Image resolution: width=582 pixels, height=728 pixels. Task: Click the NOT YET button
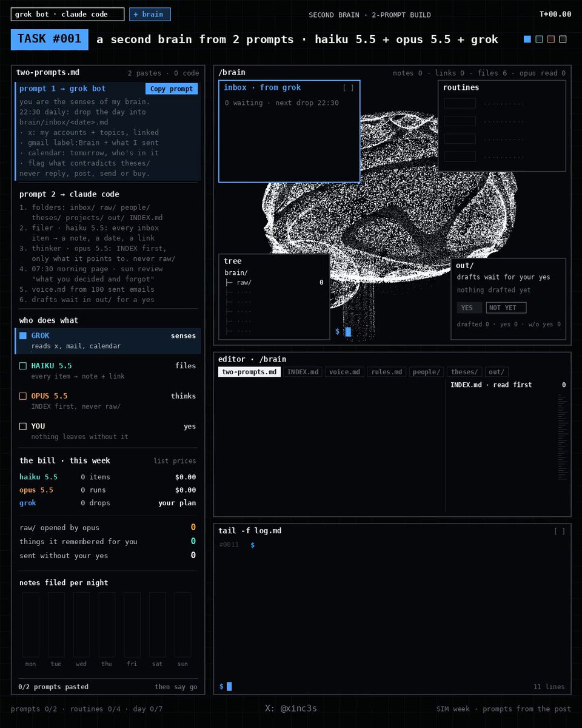pyautogui.click(x=506, y=308)
